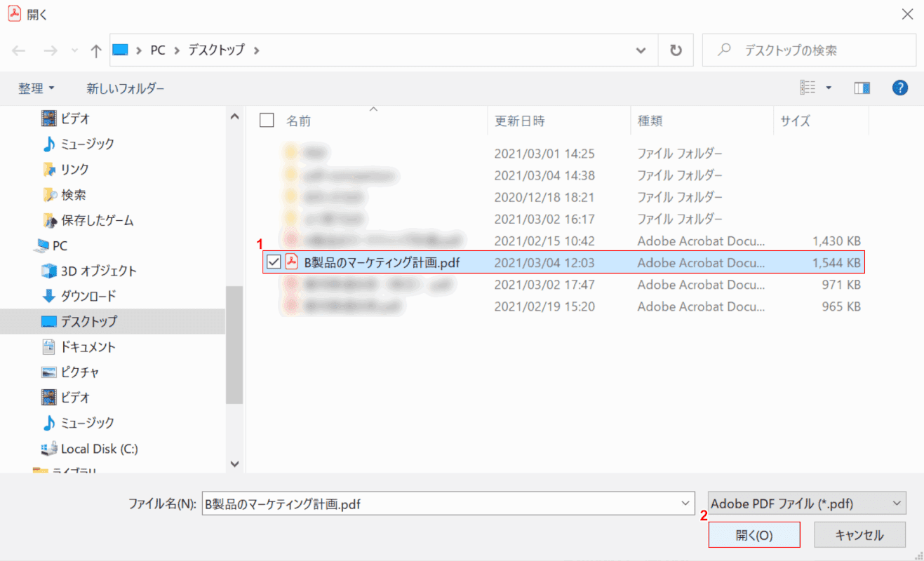Toggle the select-all checkbox in header
Image resolution: width=924 pixels, height=561 pixels.
(267, 121)
